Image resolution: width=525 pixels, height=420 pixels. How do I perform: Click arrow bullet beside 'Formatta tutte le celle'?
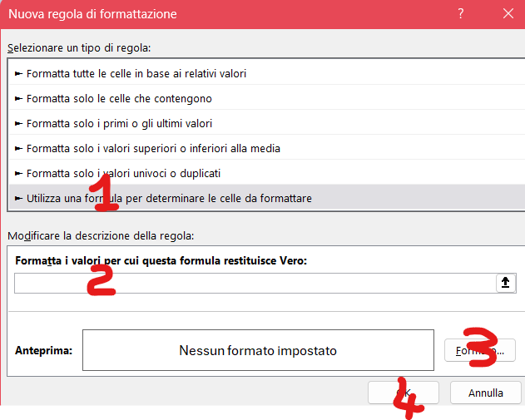tap(18, 73)
